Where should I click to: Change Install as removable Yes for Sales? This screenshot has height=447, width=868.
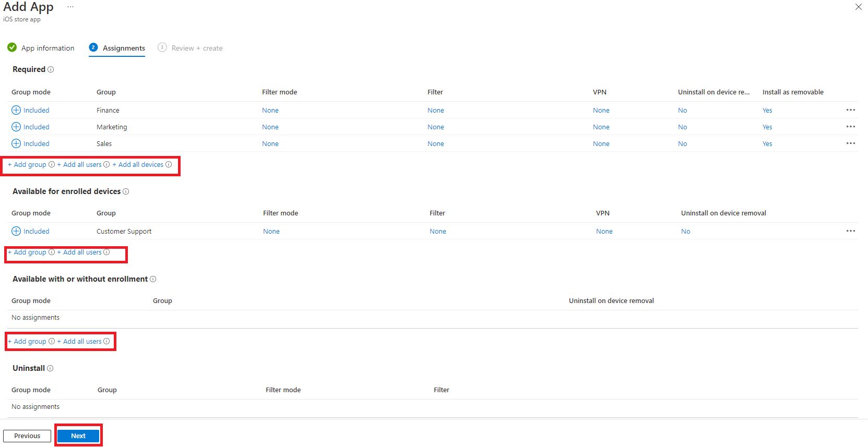coord(767,143)
